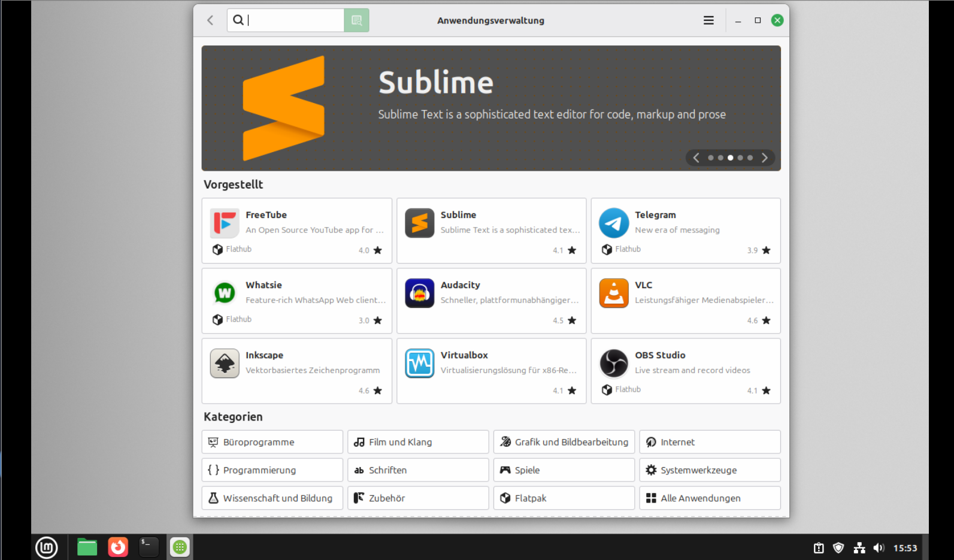Go to next banner slide arrow

(x=764, y=158)
